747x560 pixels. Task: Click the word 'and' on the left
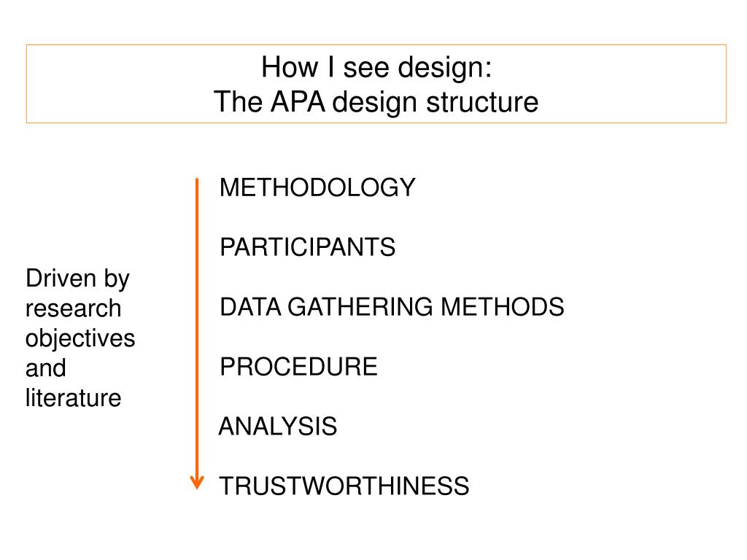coord(46,368)
